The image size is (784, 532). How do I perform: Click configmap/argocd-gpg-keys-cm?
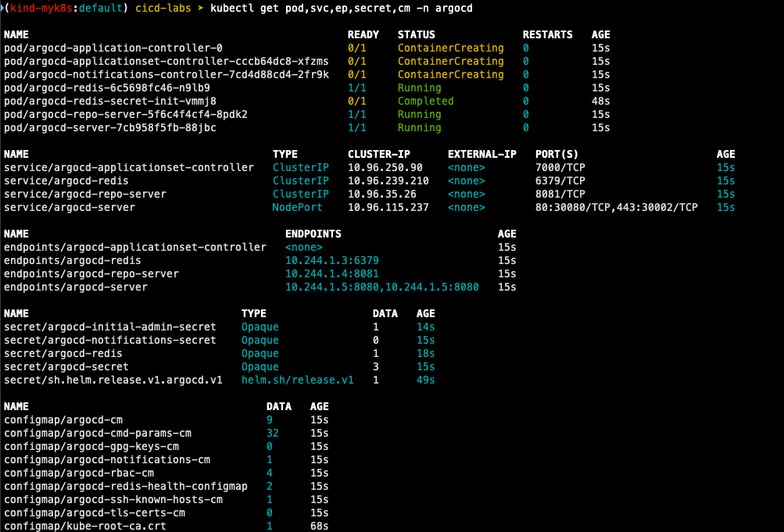coord(91,447)
